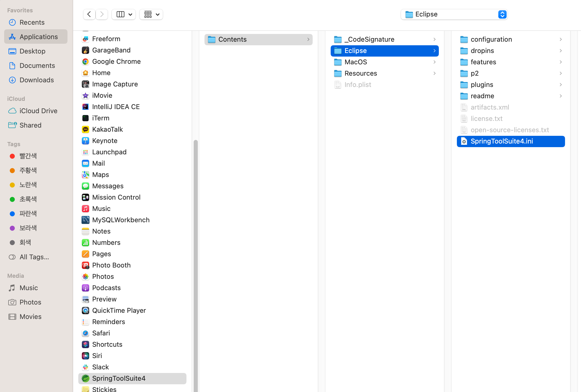Image resolution: width=581 pixels, height=392 pixels.
Task: Select the blue 파란색 tag
Action: click(x=28, y=213)
